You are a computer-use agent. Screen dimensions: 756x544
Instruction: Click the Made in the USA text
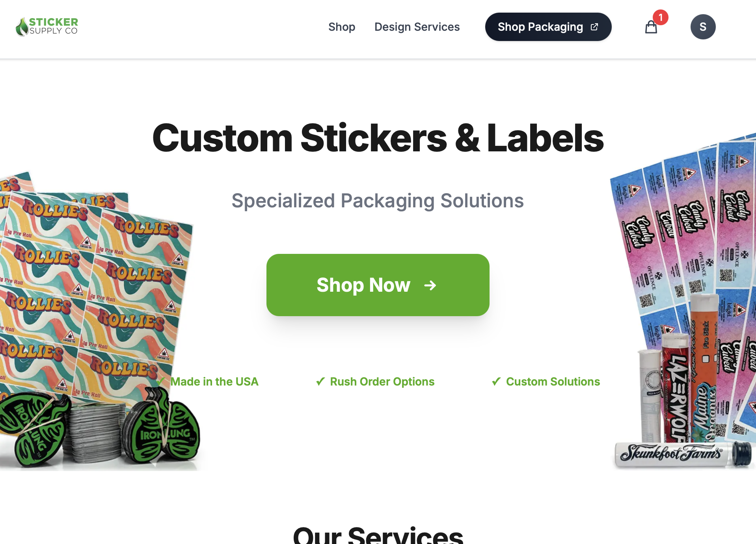214,382
